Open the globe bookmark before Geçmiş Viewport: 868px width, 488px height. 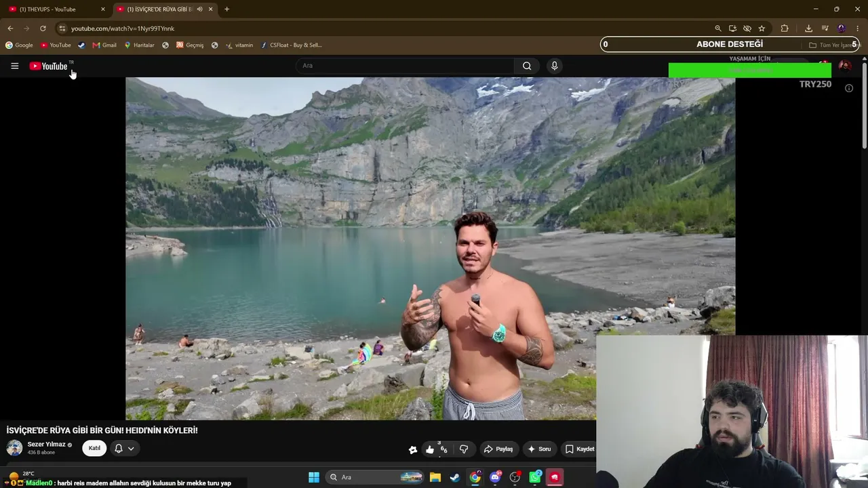165,45
